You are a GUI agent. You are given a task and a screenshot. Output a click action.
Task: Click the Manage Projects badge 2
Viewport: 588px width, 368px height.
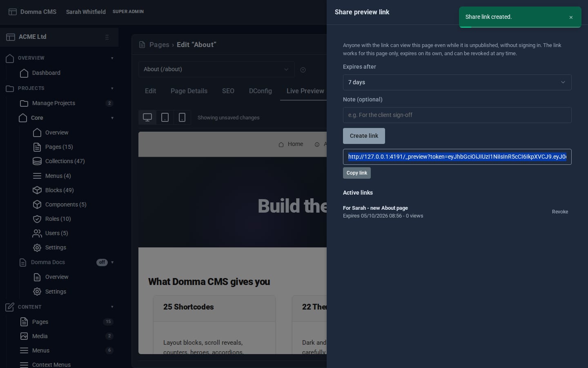point(109,103)
